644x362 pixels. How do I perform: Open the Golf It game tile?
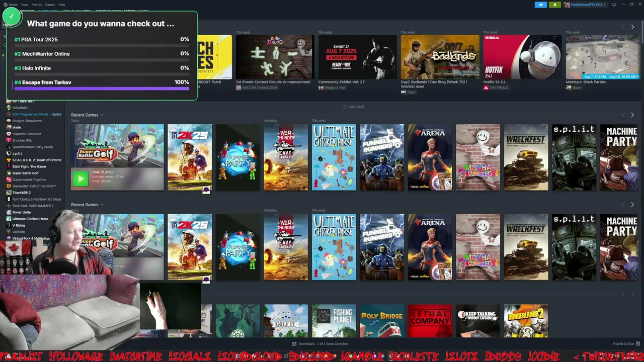(x=286, y=321)
